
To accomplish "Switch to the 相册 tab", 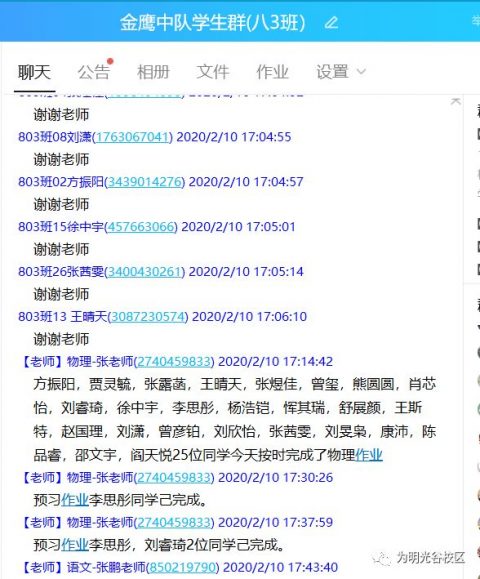I will pyautogui.click(x=153, y=71).
